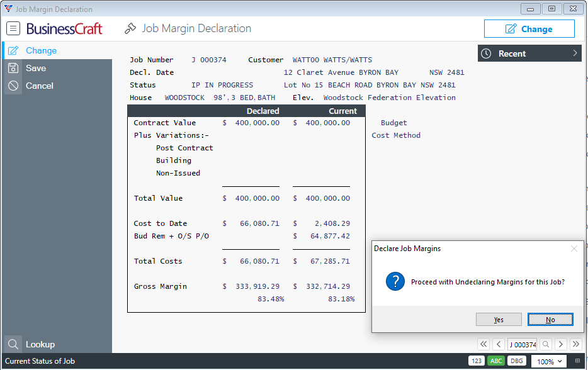
Task: Click the record search magnifier icon
Action: tap(546, 344)
